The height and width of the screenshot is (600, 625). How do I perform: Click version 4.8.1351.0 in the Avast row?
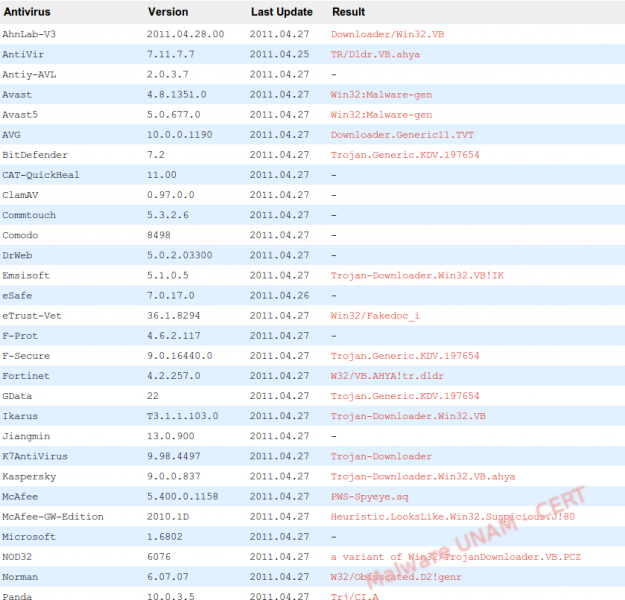[177, 94]
